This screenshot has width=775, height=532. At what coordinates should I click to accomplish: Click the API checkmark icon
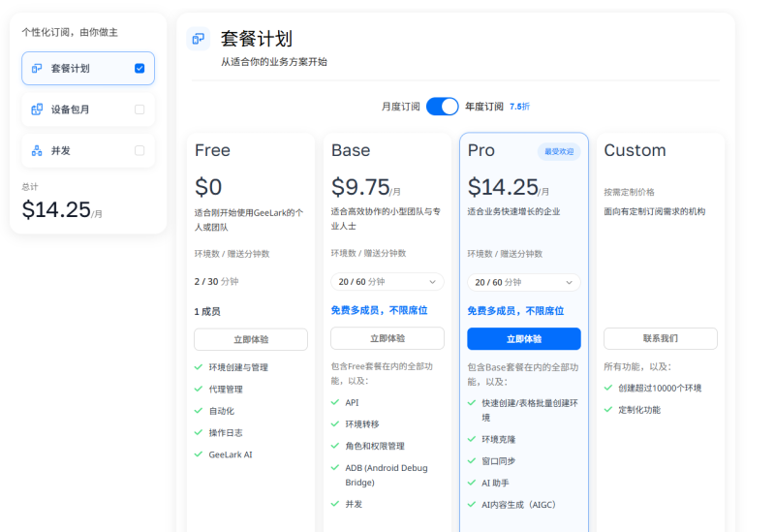[x=335, y=402]
